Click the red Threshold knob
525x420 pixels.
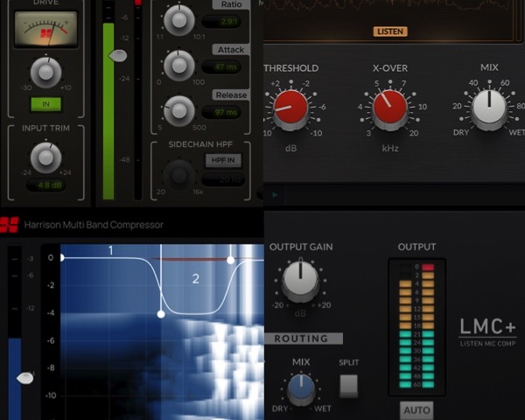pyautogui.click(x=290, y=108)
